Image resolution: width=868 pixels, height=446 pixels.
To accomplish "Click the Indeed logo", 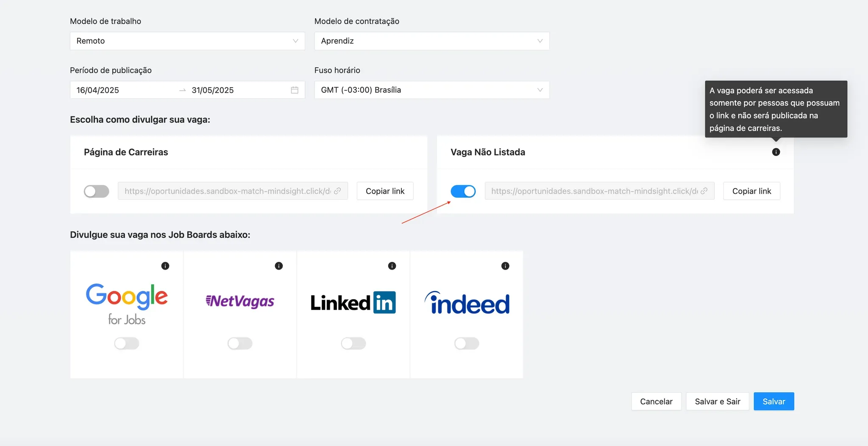I will point(467,303).
